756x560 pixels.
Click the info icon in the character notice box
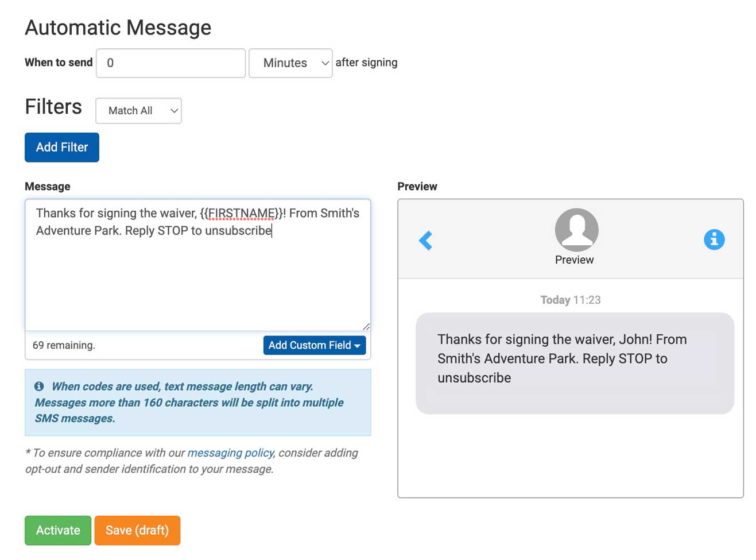point(39,386)
